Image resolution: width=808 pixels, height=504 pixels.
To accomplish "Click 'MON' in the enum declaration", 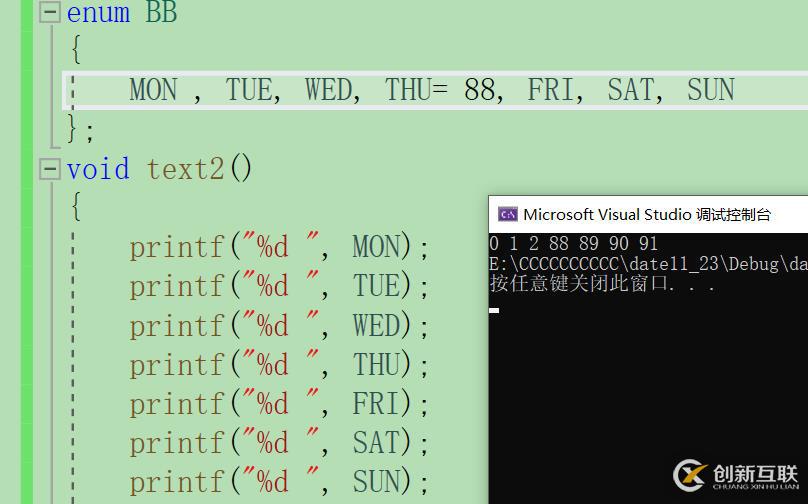I will tap(154, 90).
